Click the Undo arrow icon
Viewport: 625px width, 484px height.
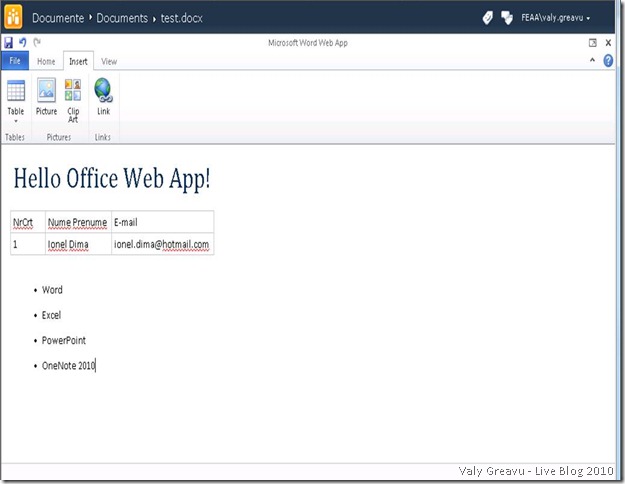pos(22,43)
